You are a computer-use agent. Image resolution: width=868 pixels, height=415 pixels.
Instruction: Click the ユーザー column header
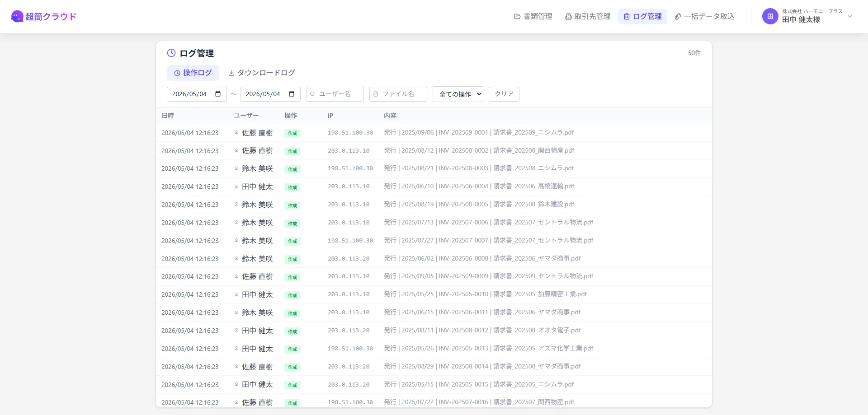coord(246,116)
